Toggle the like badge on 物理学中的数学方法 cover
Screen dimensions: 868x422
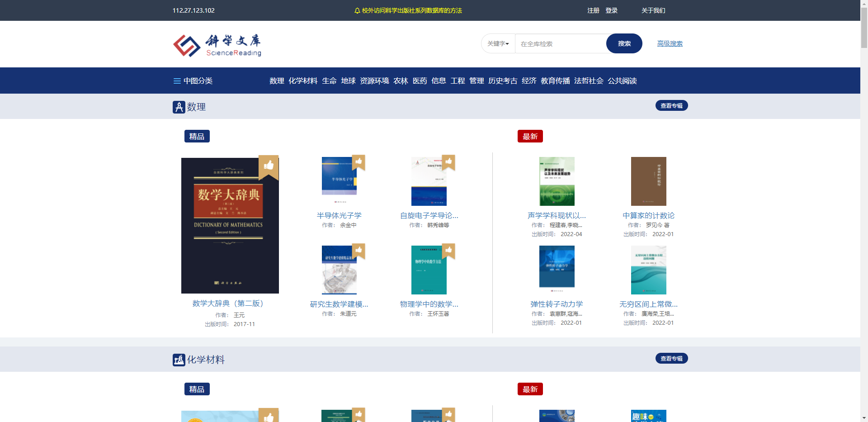tap(448, 251)
